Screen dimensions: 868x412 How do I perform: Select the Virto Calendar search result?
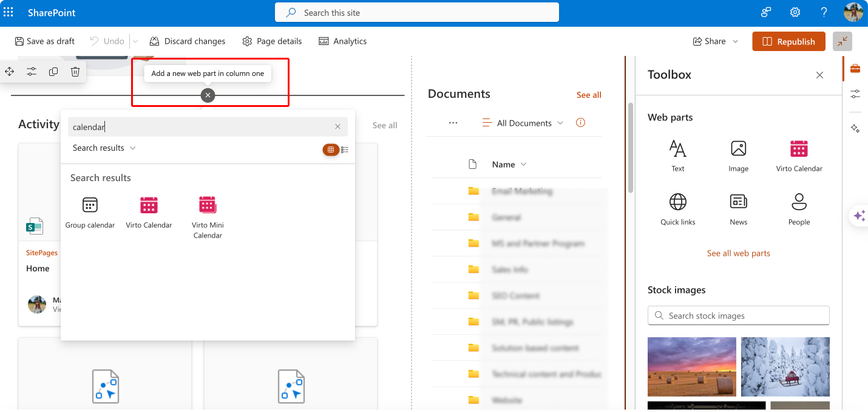(x=149, y=213)
